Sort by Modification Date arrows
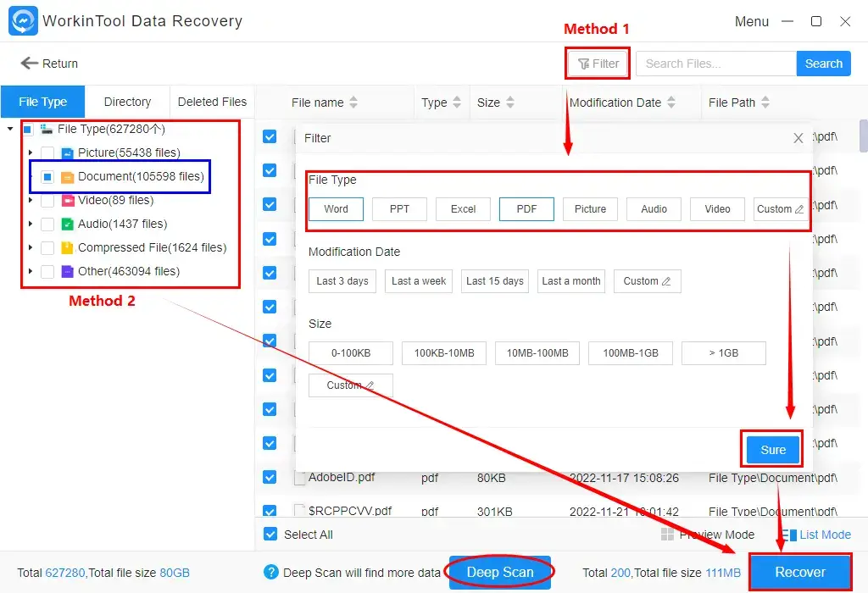Viewport: 868px width, 593px height. [x=671, y=103]
